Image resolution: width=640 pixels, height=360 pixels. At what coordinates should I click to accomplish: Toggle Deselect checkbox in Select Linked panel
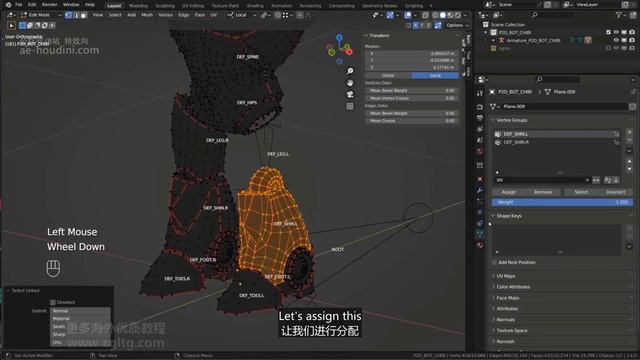(53, 302)
